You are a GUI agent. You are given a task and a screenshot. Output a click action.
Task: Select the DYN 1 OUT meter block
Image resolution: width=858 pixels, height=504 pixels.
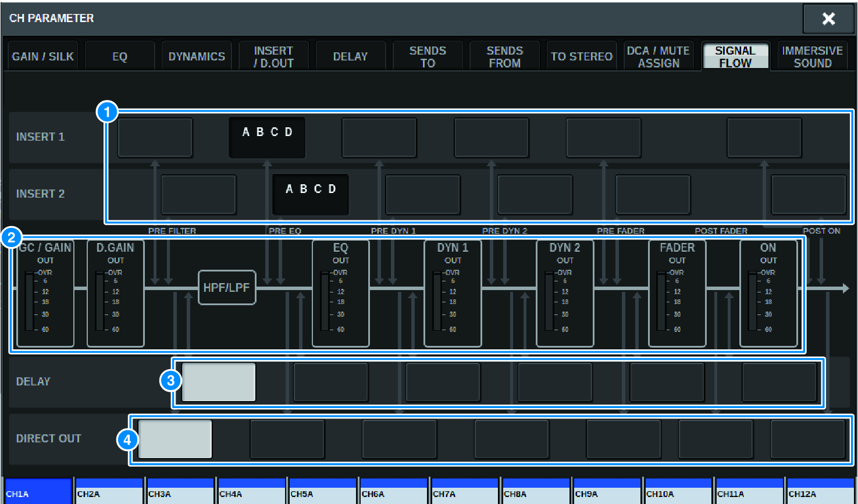(x=453, y=294)
